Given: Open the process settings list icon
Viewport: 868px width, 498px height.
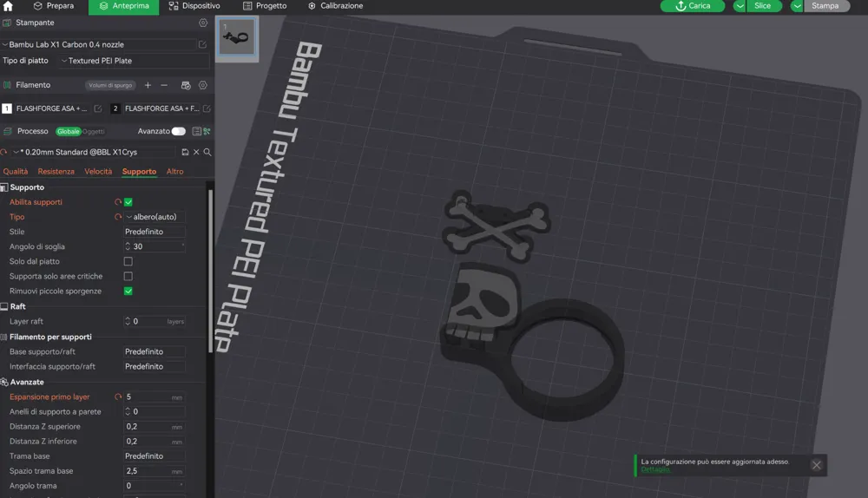Looking at the screenshot, I should [196, 131].
